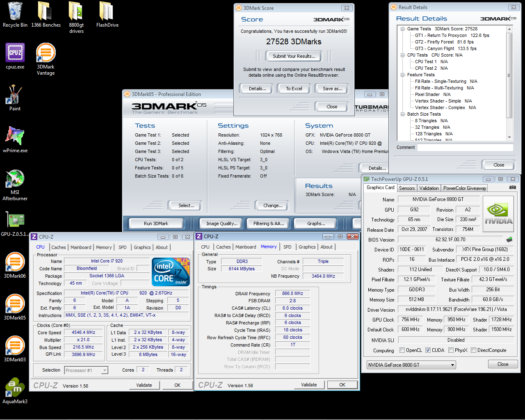Click Details... button in 3DMark Score window

pos(257,89)
